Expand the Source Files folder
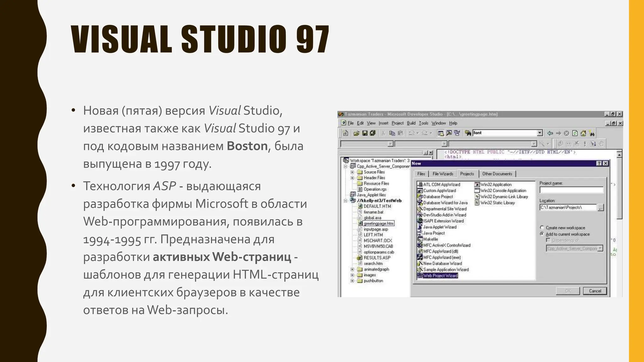Screen dimensions: 644x362 tap(352, 172)
